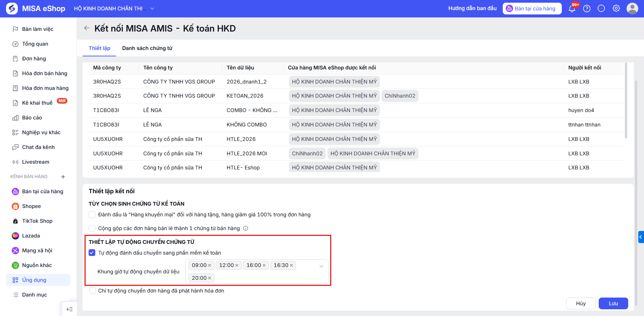Open the chat bubble icon in header

pyautogui.click(x=601, y=9)
